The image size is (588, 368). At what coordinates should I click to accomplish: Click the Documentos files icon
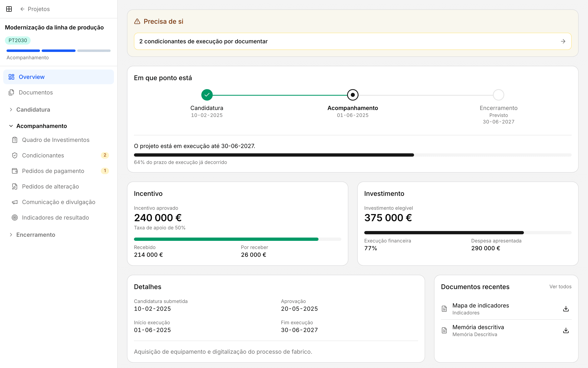click(x=11, y=92)
